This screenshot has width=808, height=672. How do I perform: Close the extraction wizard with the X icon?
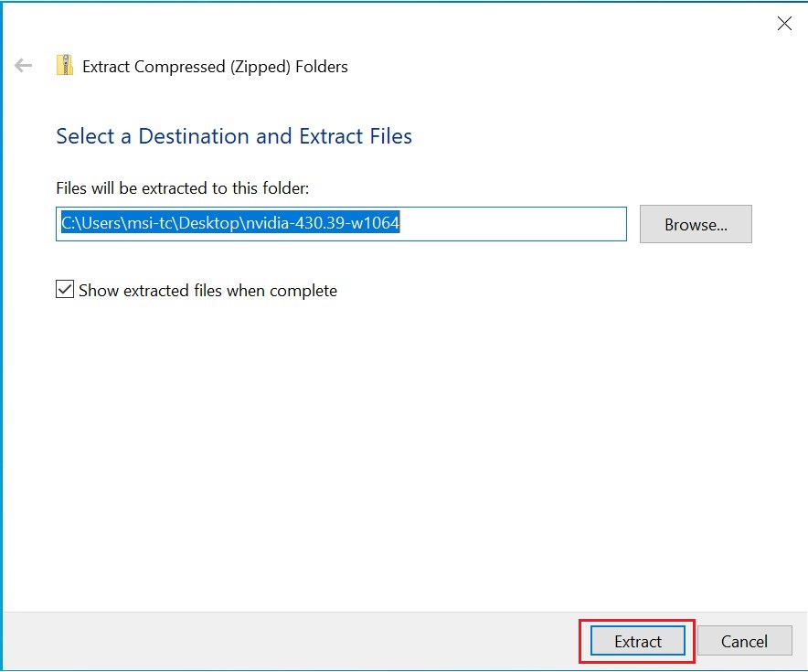[784, 23]
